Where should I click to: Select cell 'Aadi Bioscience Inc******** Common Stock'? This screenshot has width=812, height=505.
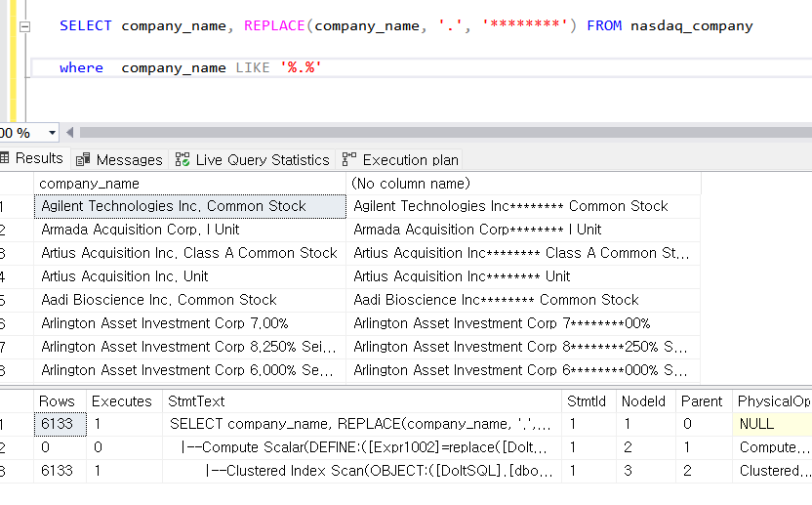point(523,300)
